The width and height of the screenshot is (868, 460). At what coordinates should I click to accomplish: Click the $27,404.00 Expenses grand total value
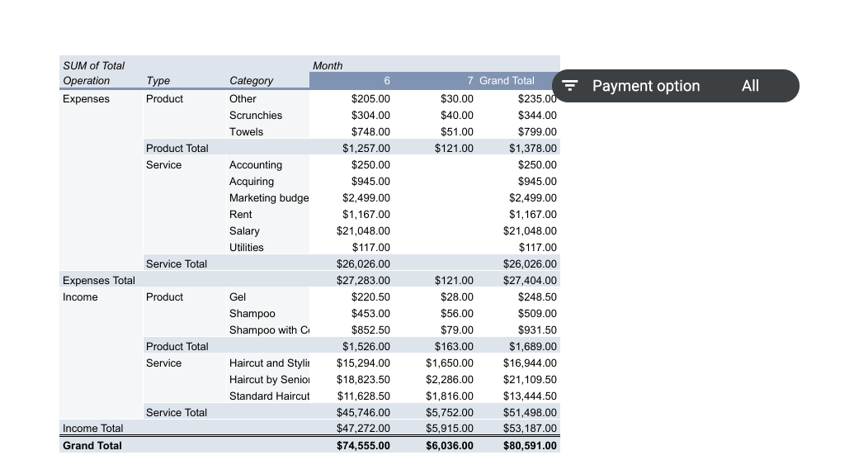pos(530,281)
